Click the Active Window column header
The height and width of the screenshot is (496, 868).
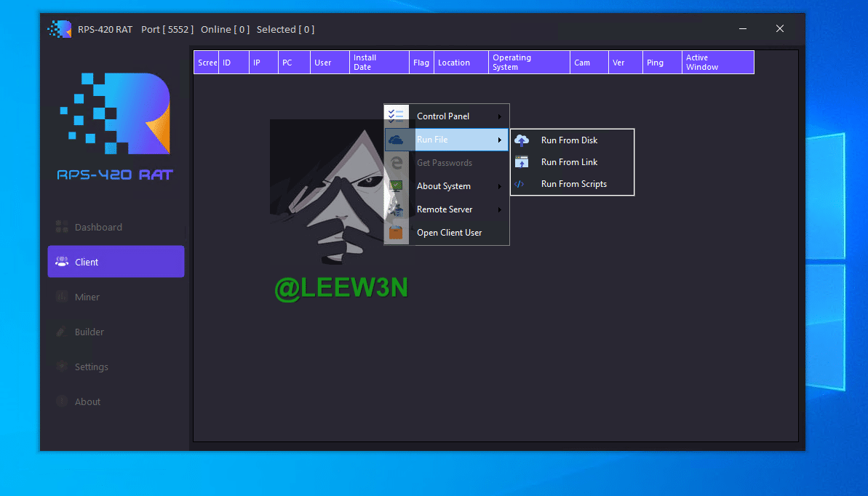pos(717,63)
